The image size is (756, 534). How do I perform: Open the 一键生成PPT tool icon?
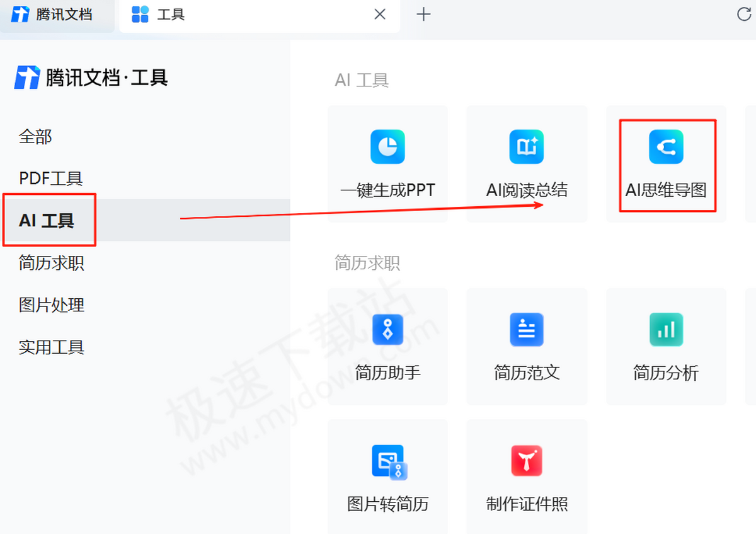(x=387, y=147)
